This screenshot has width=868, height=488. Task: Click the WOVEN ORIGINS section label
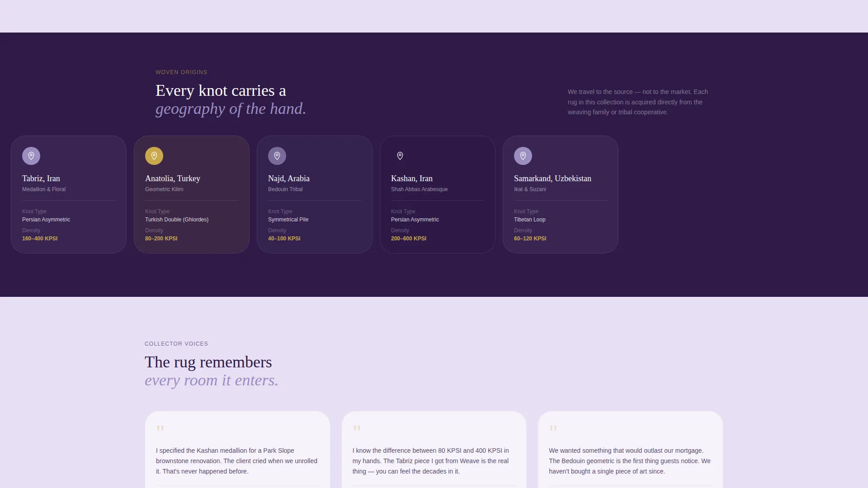[181, 72]
